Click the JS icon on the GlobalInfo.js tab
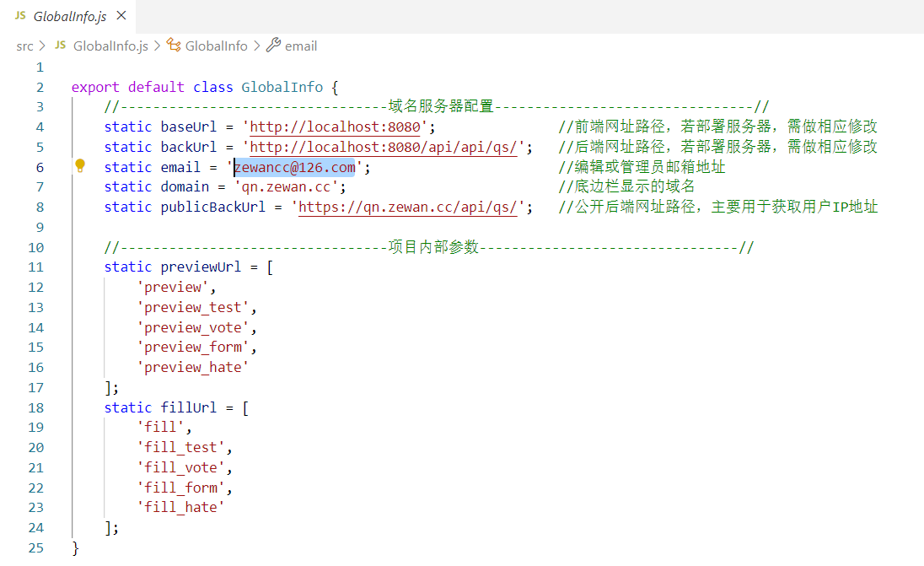Viewport: 924px width, 566px height. tap(21, 14)
